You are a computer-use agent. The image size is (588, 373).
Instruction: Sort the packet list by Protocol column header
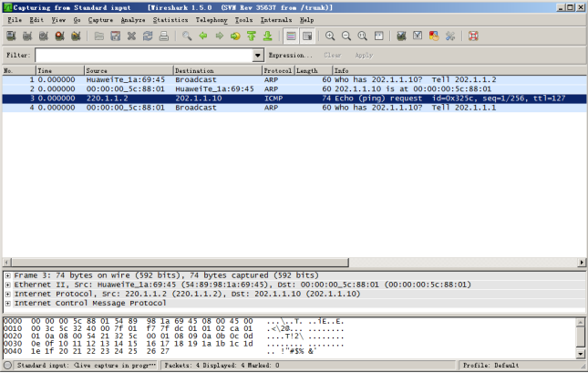(x=277, y=70)
